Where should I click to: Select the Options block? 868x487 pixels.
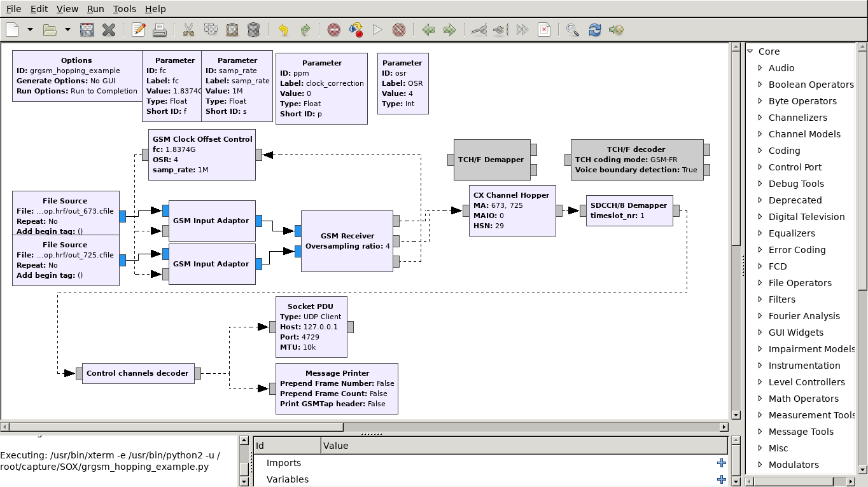(x=76, y=76)
